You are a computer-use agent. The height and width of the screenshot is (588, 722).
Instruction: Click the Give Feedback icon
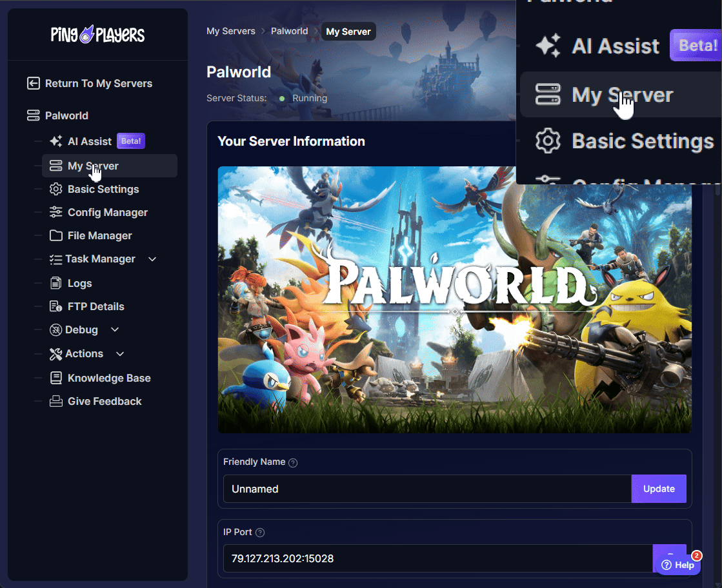[x=55, y=401]
